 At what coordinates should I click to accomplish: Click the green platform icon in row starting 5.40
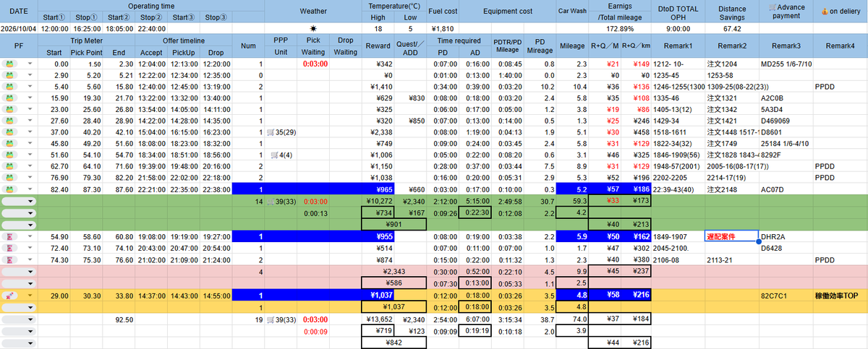[11, 86]
